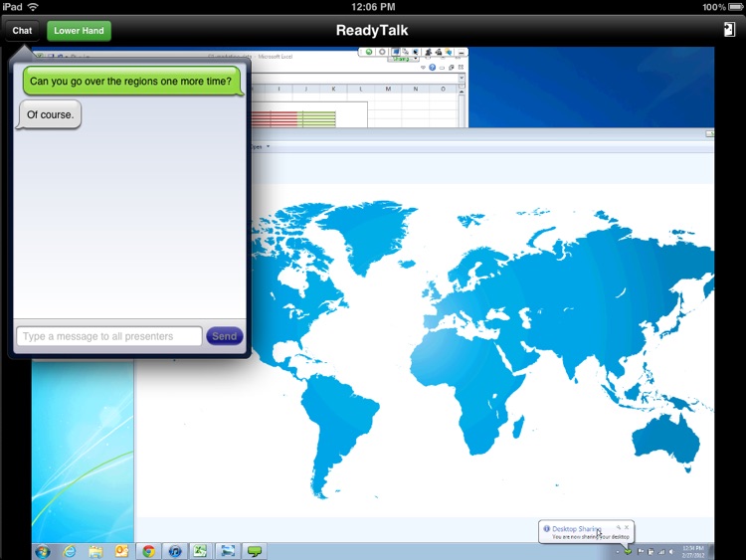The height and width of the screenshot is (560, 746).
Task: Launch Internet Explorer from taskbar
Action: click(x=70, y=551)
